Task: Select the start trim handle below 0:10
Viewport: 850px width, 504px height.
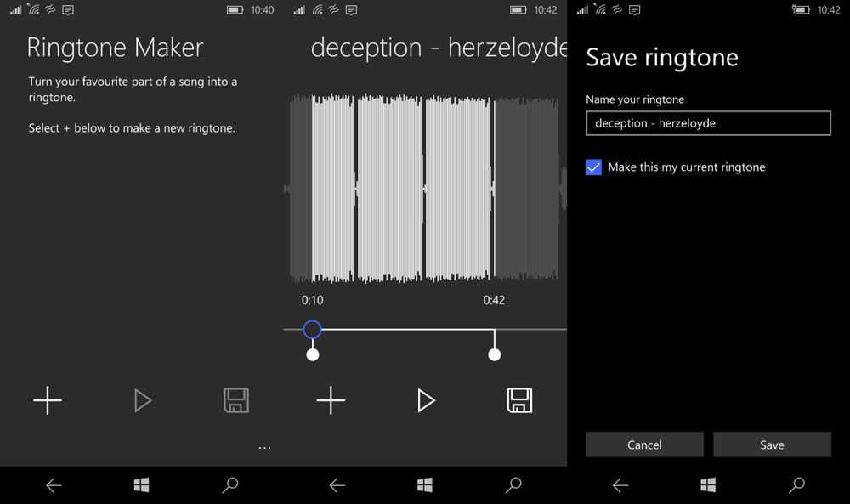Action: [313, 354]
